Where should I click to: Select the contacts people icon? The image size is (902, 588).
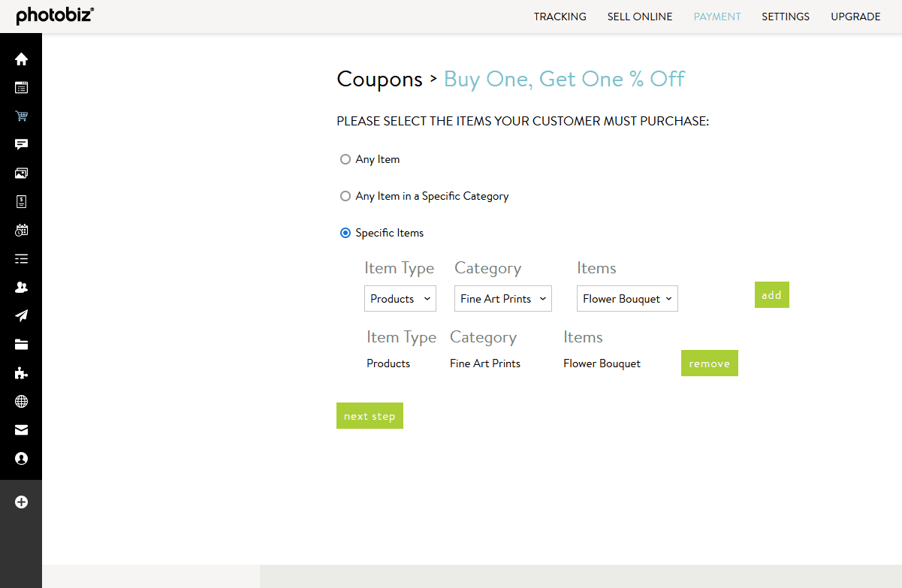pos(21,287)
